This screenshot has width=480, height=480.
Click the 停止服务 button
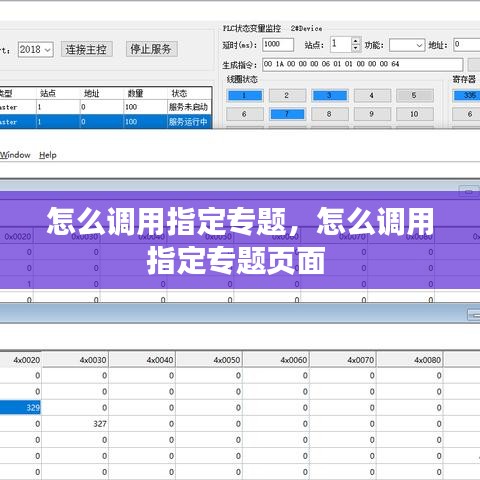tap(151, 49)
